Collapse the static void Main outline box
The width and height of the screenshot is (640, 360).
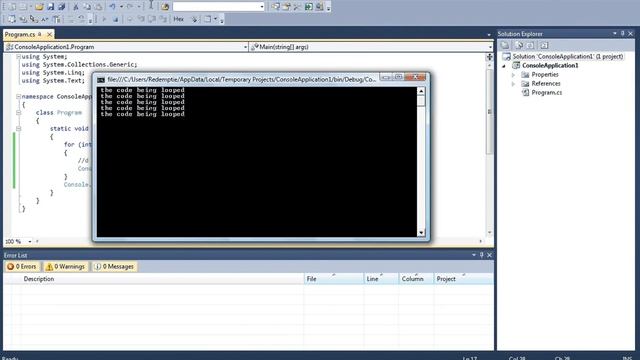18,129
